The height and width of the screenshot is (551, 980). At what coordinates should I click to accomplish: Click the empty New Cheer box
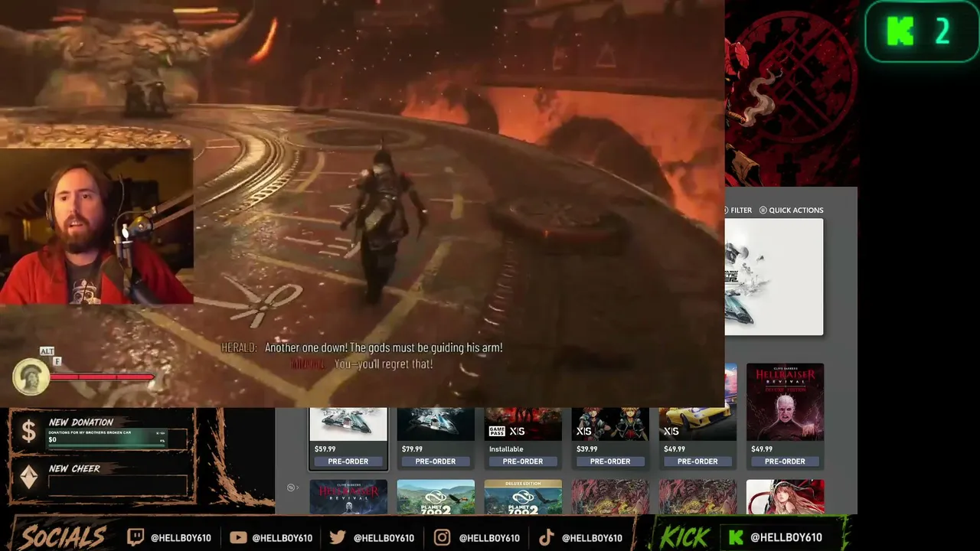pyautogui.click(x=117, y=485)
